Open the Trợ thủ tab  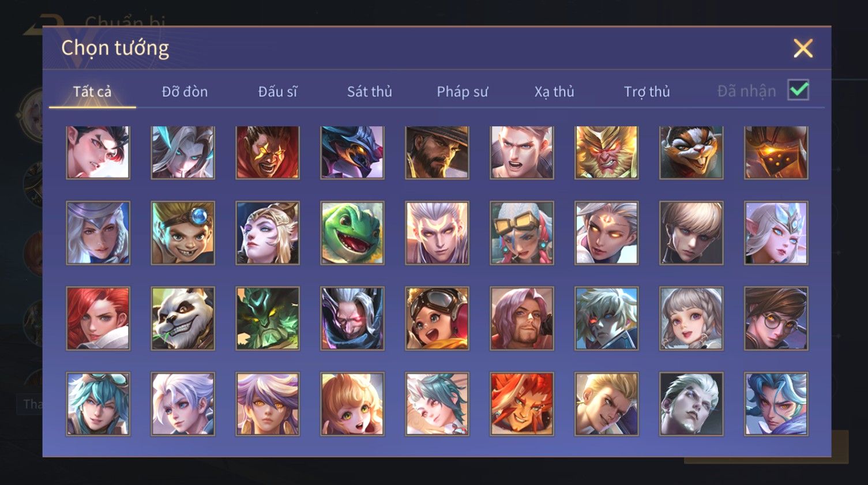tap(647, 92)
